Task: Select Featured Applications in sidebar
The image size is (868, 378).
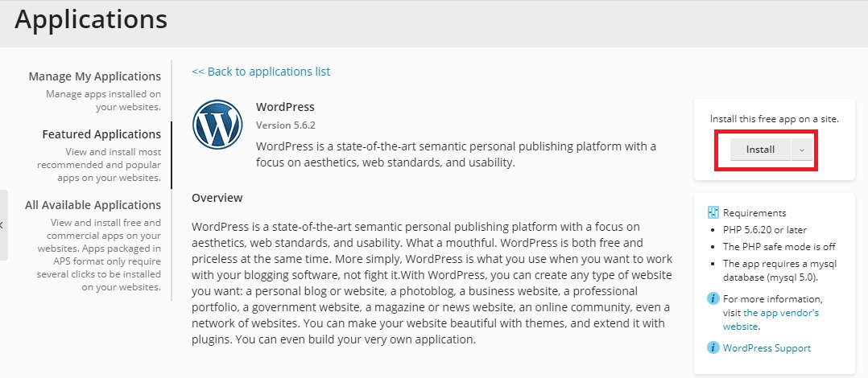Action: pos(101,134)
